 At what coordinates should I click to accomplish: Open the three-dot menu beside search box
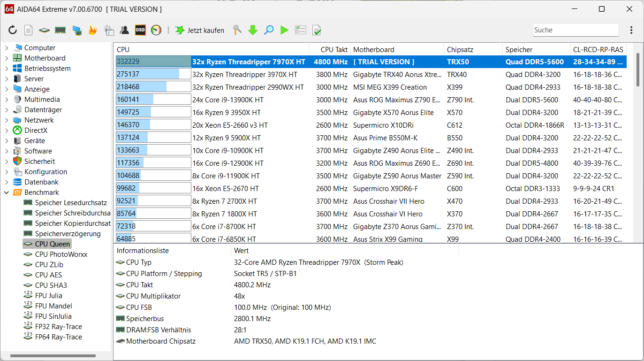click(631, 30)
